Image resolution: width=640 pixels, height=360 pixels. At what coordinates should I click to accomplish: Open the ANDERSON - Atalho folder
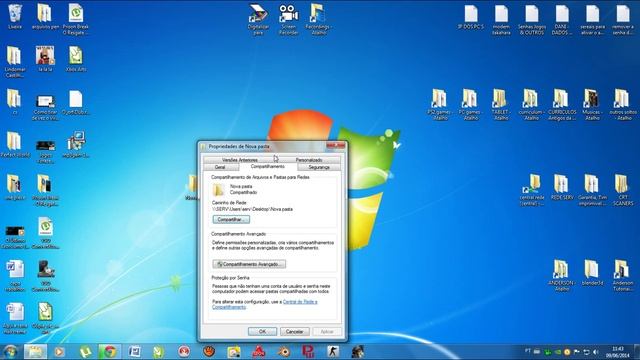(562, 276)
